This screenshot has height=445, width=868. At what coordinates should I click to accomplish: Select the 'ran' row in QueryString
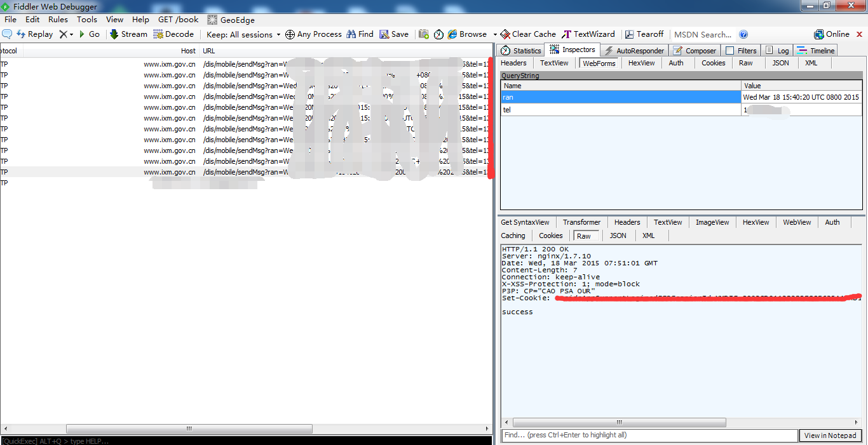click(681, 97)
